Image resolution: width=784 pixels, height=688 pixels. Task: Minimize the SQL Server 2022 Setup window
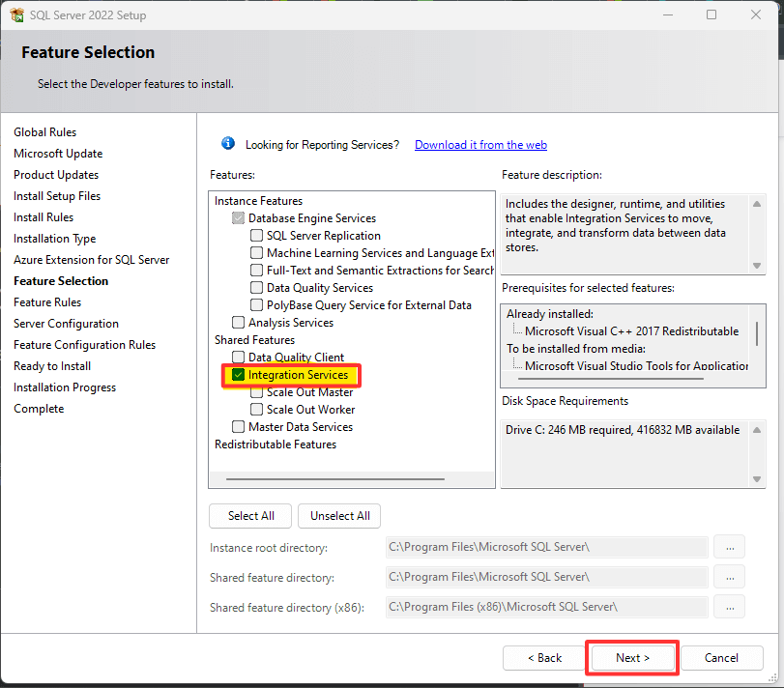pyautogui.click(x=667, y=15)
